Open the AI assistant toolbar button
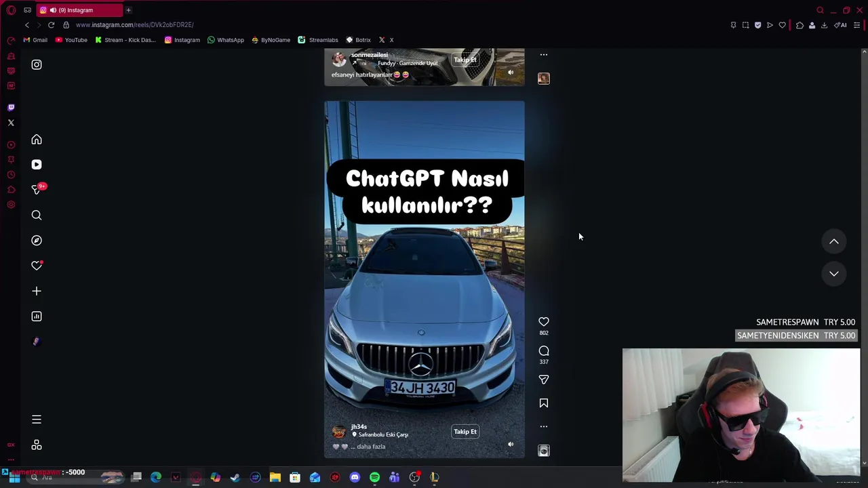This screenshot has width=868, height=488. coord(840,25)
